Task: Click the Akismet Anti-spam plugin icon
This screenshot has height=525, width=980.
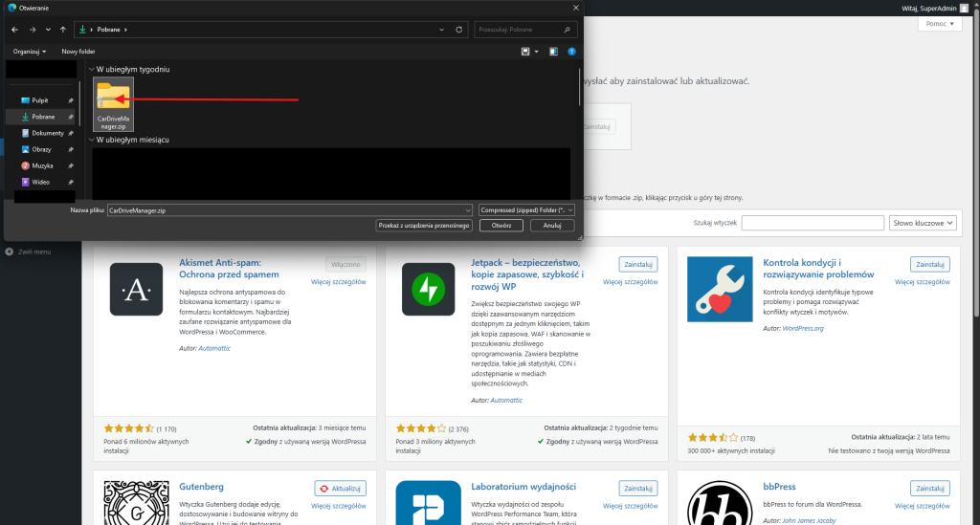Action: 136,289
